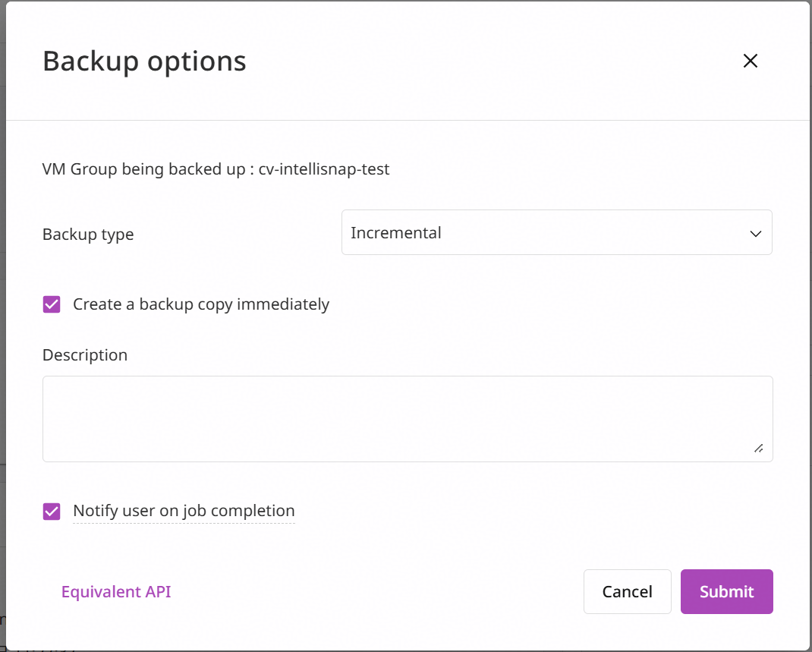Image resolution: width=812 pixels, height=652 pixels.
Task: Click the dimmed page behind the dialog
Action: pyautogui.click(x=2, y=310)
